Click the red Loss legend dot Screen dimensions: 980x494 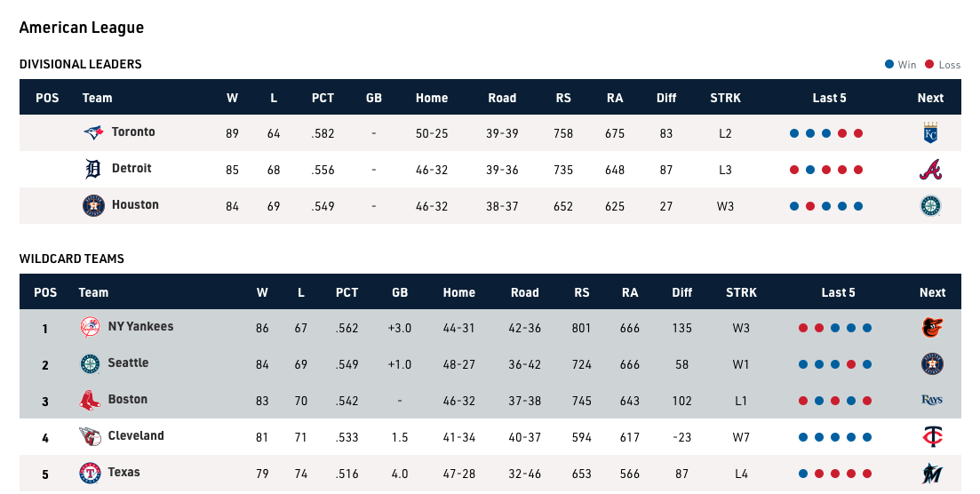pyautogui.click(x=929, y=65)
